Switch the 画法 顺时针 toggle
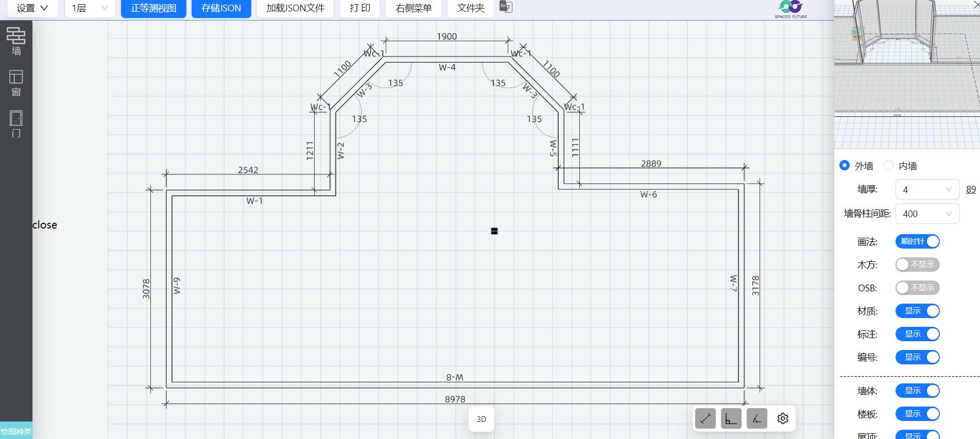980x439 pixels. tap(917, 241)
